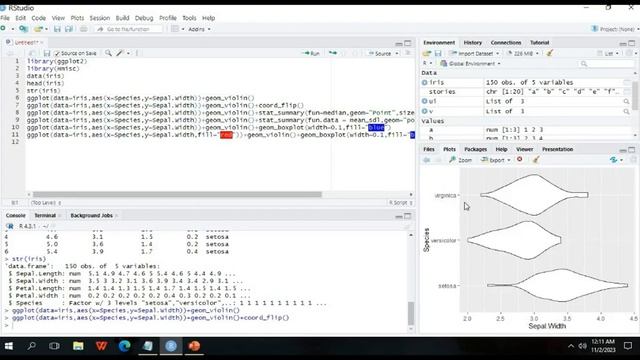Click the R Script file type selector
The width and height of the screenshot is (640, 360).
pyautogui.click(x=401, y=202)
